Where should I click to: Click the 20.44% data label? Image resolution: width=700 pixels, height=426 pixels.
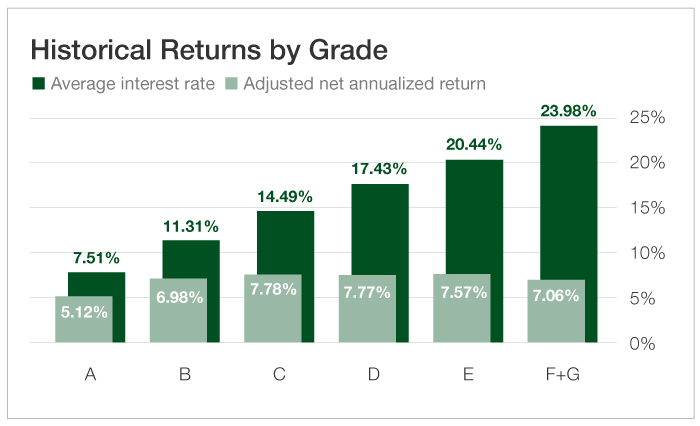[x=474, y=145]
